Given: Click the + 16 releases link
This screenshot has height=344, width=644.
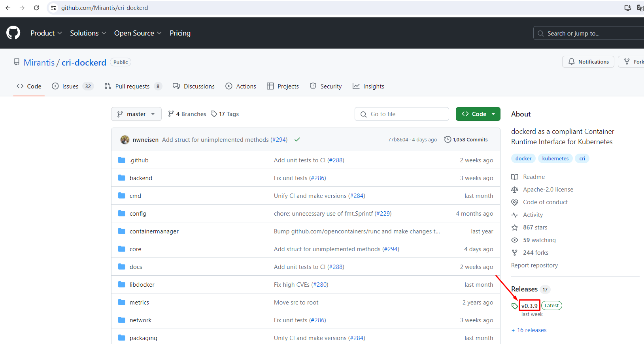Looking at the screenshot, I should click(x=529, y=330).
